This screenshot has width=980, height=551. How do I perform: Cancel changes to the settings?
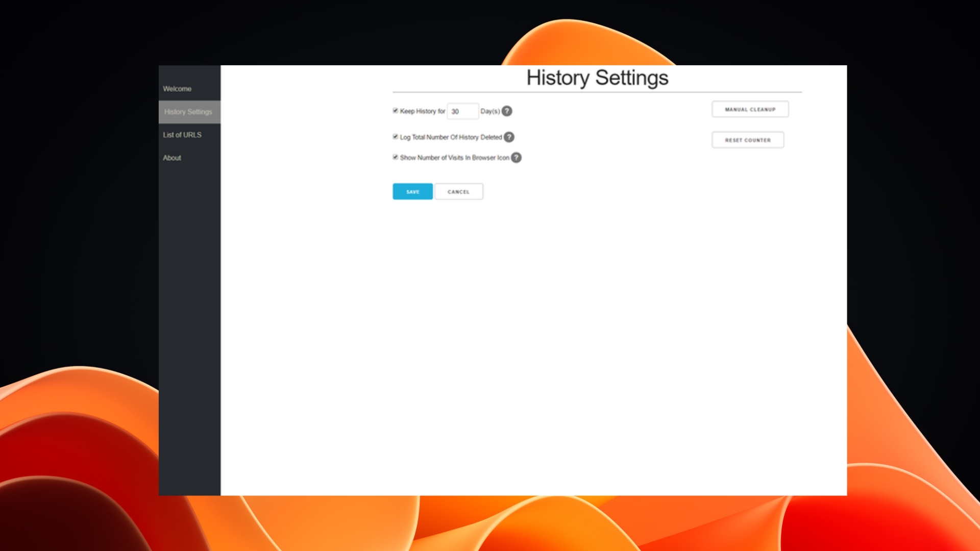click(x=458, y=191)
